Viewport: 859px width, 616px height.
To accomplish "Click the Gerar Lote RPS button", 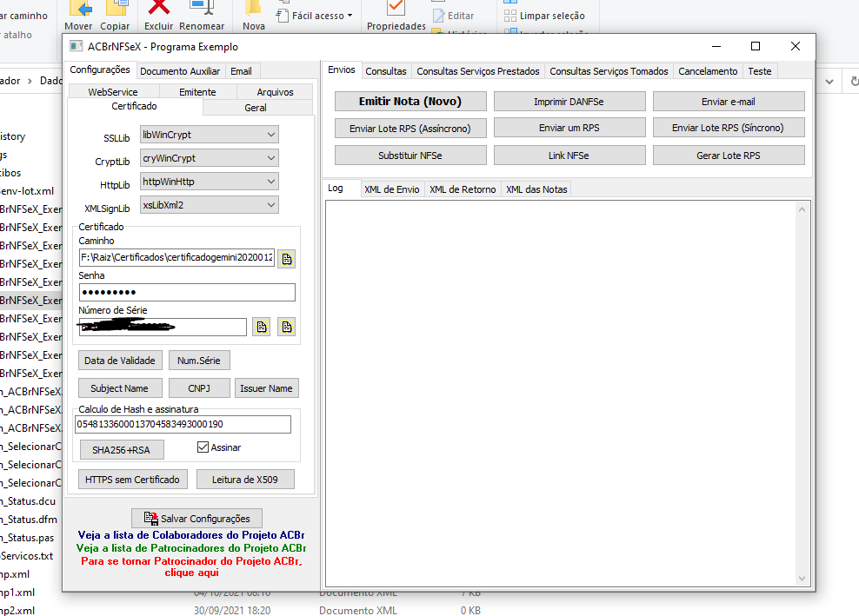I will click(729, 156).
